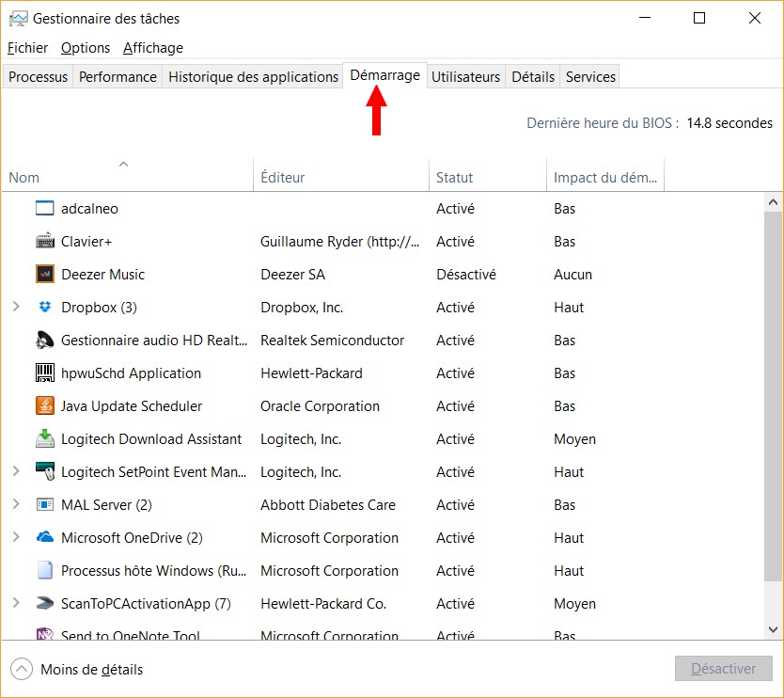Click Oracle Corporation publisher text
Image resolution: width=784 pixels, height=698 pixels.
[320, 405]
